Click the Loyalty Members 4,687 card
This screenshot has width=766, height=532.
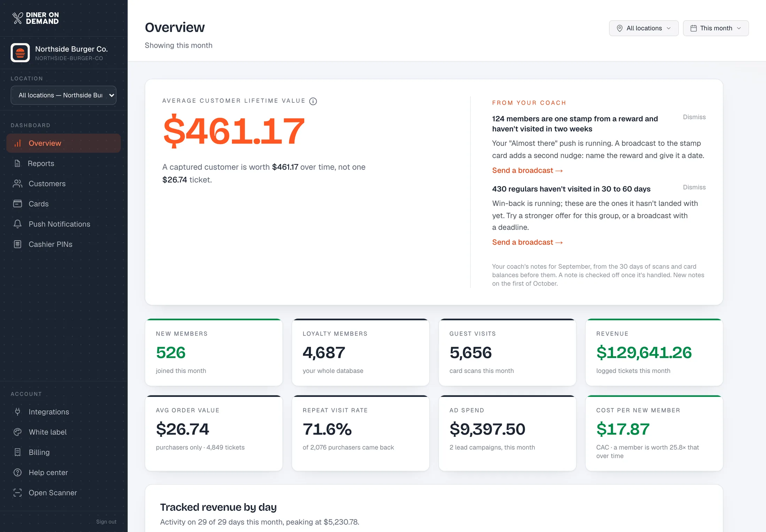(x=360, y=352)
